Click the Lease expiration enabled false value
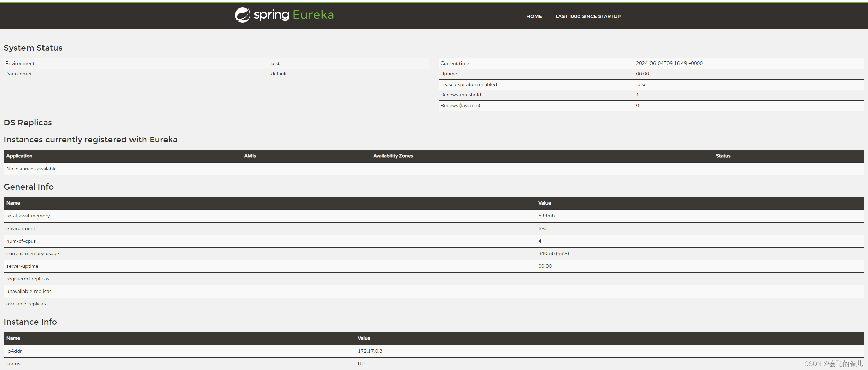 [641, 85]
